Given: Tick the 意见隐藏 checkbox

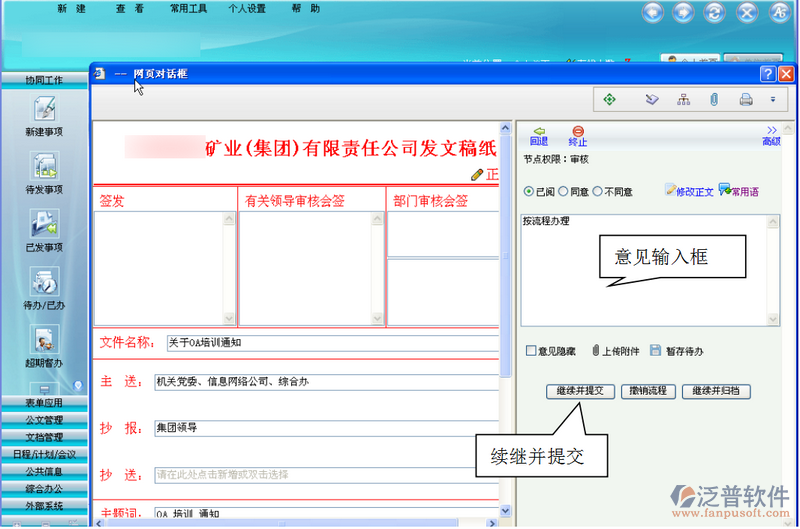Looking at the screenshot, I should (531, 350).
